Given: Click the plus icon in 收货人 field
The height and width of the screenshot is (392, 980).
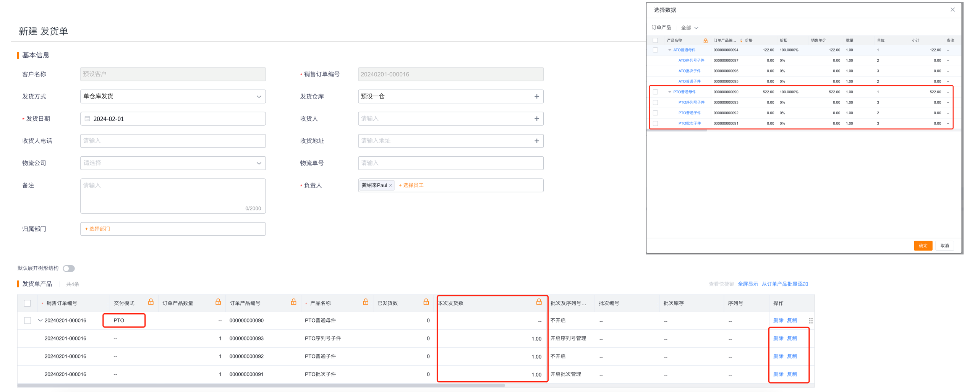Looking at the screenshot, I should (536, 118).
